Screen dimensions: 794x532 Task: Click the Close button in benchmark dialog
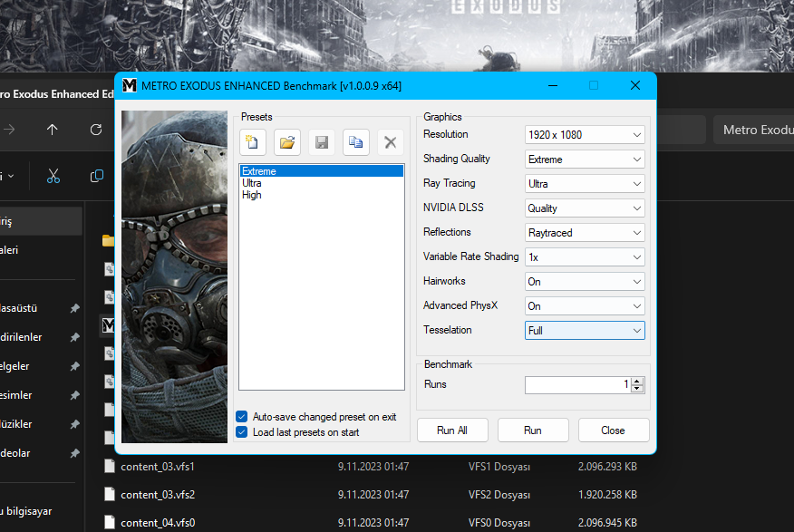(x=614, y=430)
